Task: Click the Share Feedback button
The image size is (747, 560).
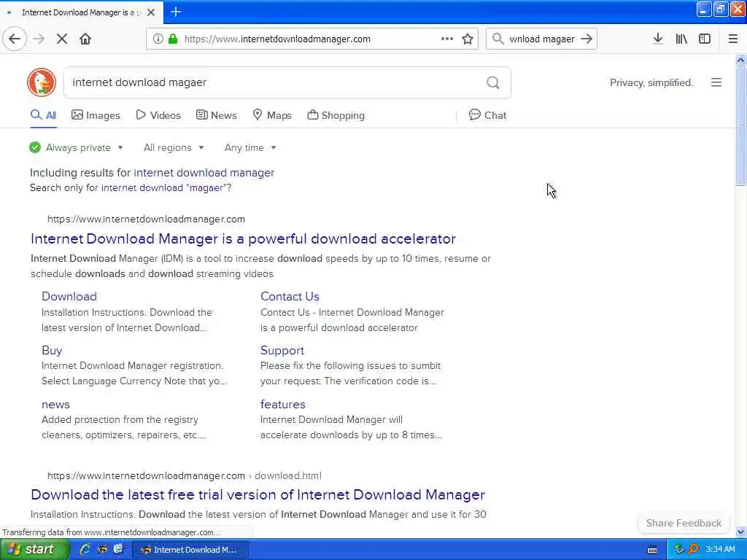Action: pos(684,523)
